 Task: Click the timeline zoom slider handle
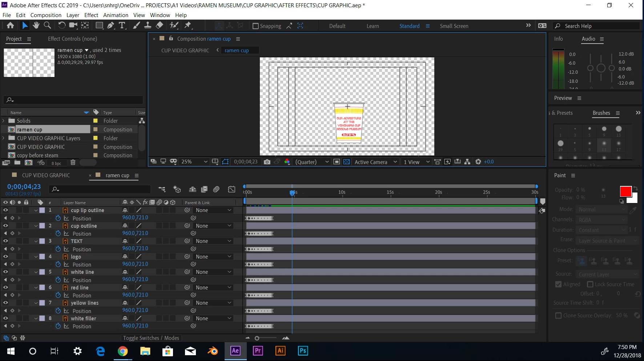click(x=257, y=338)
